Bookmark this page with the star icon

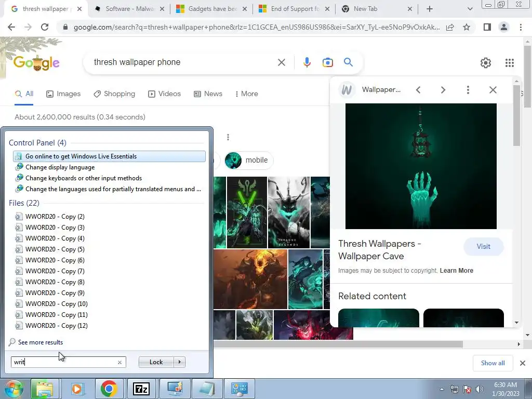click(x=467, y=27)
